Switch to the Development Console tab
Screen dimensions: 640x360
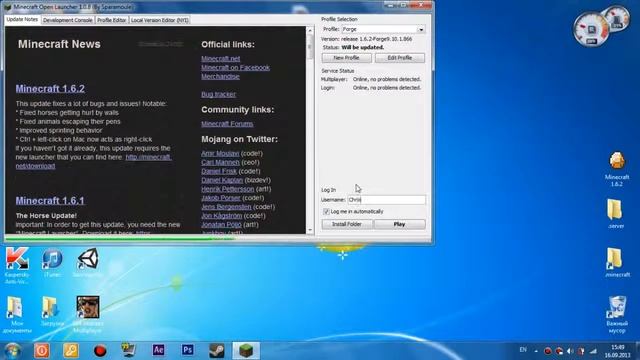click(x=67, y=20)
